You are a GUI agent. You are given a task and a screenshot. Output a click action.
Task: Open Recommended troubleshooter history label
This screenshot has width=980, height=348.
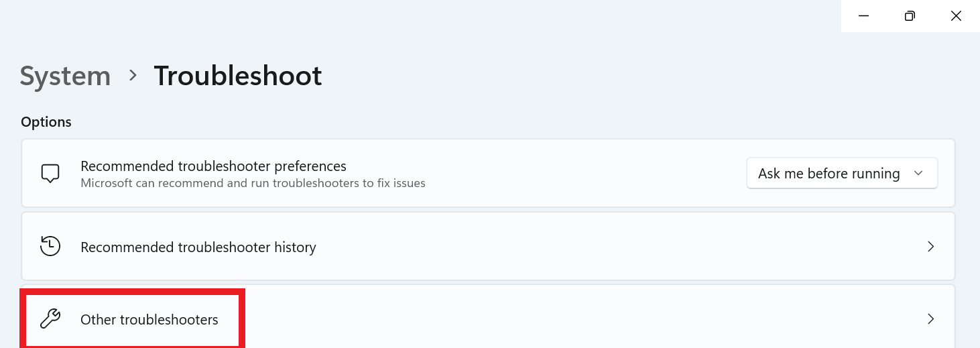click(x=198, y=247)
